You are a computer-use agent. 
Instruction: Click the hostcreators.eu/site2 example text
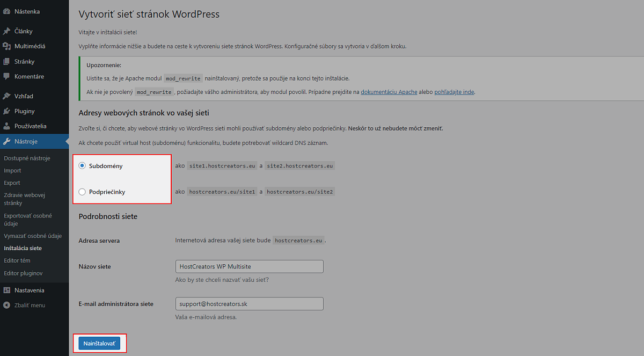[x=300, y=192]
